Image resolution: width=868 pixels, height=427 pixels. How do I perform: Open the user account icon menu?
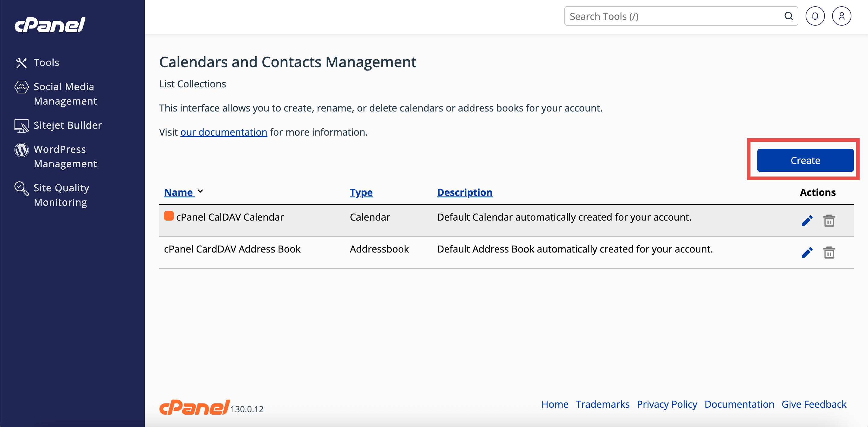coord(841,16)
